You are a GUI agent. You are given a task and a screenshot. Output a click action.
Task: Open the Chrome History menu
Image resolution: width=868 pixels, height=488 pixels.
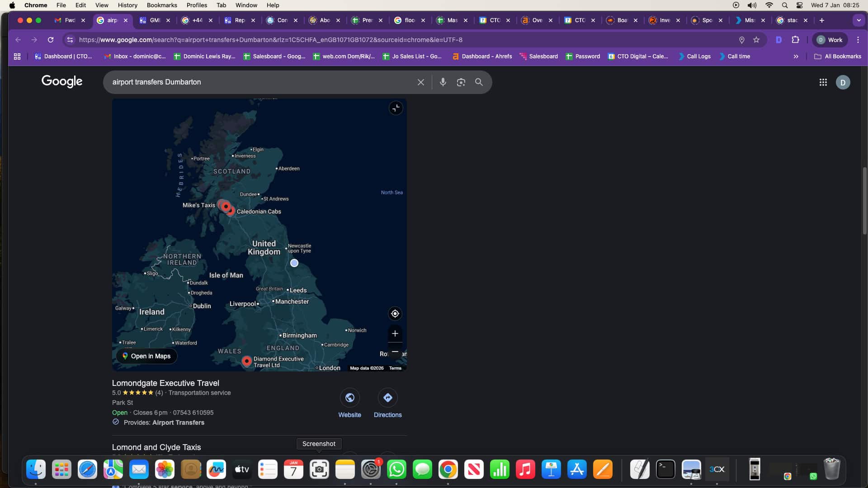(127, 5)
